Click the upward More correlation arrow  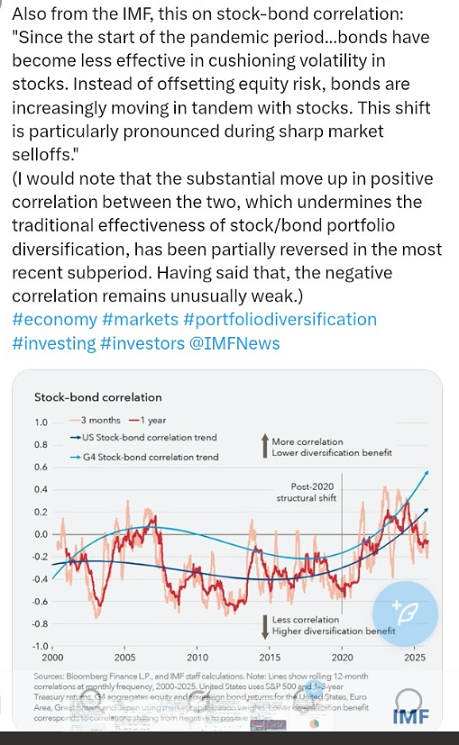click(265, 446)
